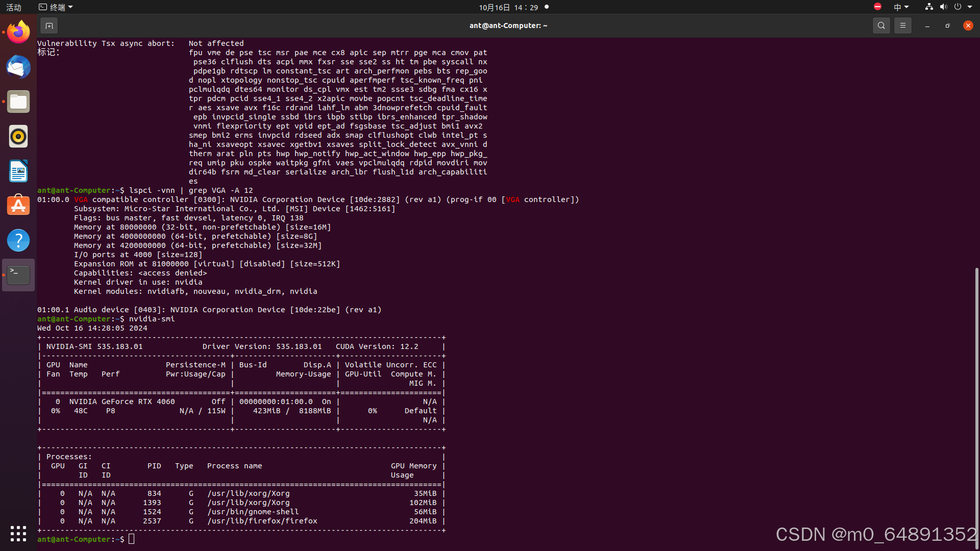The width and height of the screenshot is (980, 551).
Task: Launch Rhythmbox music player
Action: (x=18, y=137)
